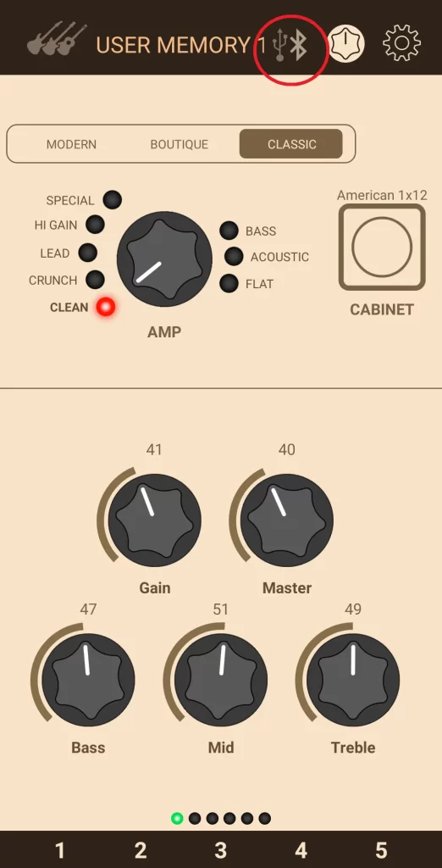Click the Gain knob
This screenshot has height=868, width=442.
[154, 518]
